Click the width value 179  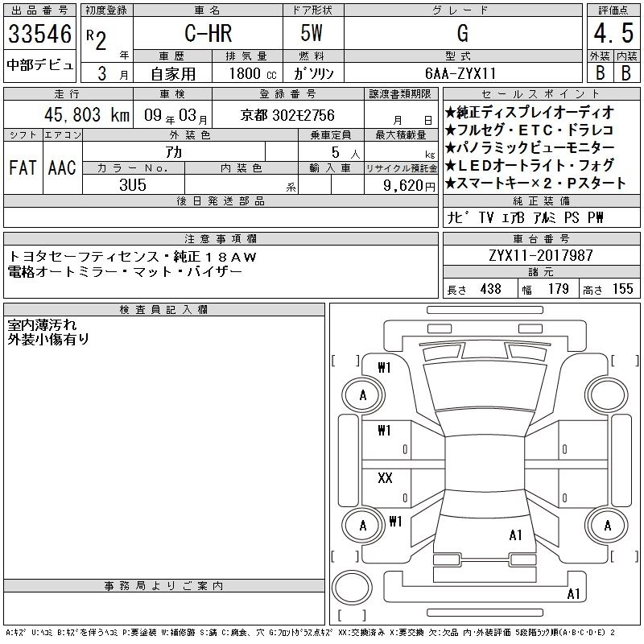click(x=558, y=289)
